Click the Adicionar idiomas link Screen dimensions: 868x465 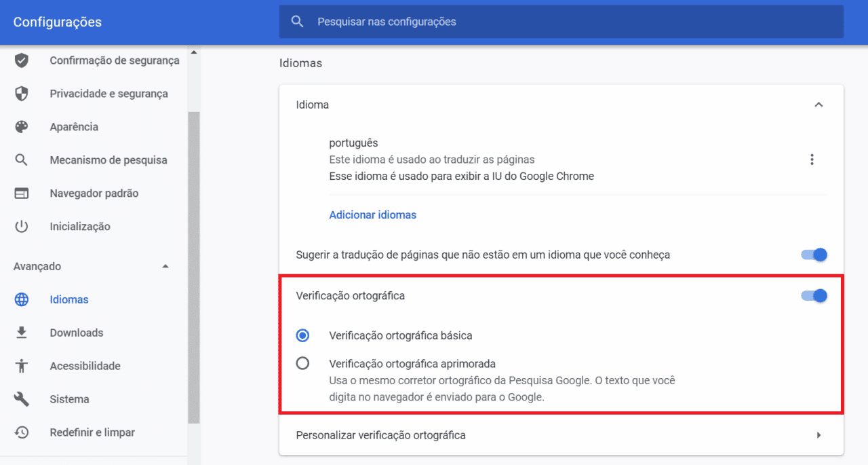[x=373, y=215]
